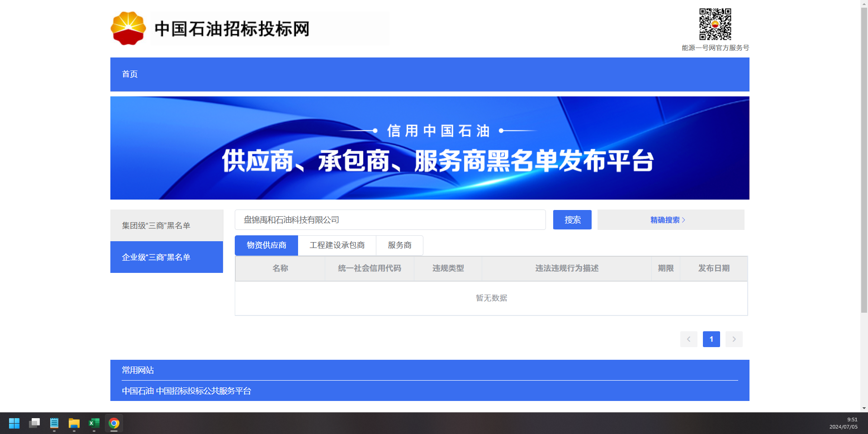Go to 首页 in the navigation bar

(x=130, y=74)
